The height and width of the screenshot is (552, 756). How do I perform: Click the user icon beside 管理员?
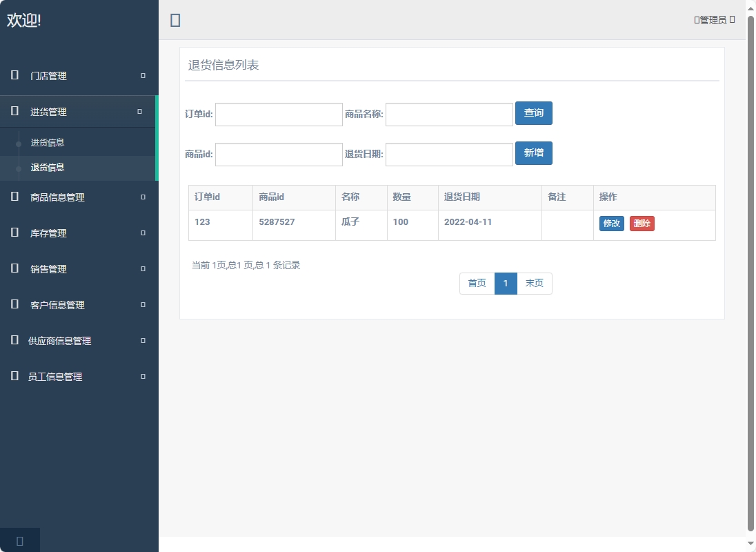(x=699, y=20)
